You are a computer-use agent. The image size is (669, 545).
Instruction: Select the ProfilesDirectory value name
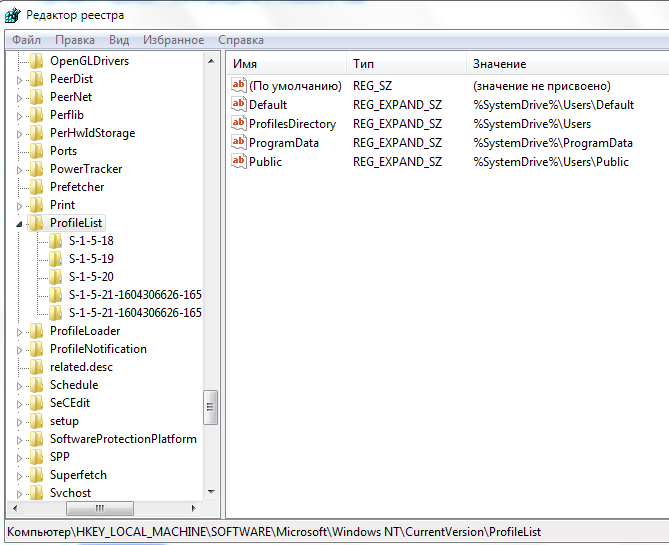292,124
